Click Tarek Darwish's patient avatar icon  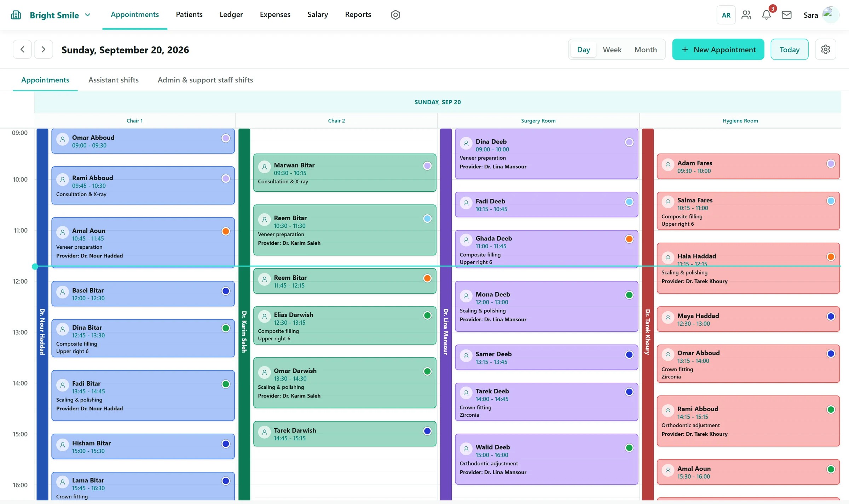pyautogui.click(x=264, y=432)
